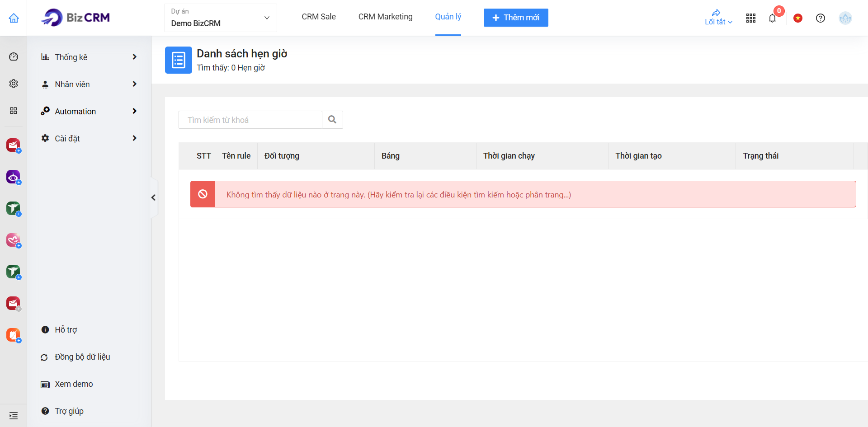Open the dashboard gauge icon in sidebar

tap(14, 56)
